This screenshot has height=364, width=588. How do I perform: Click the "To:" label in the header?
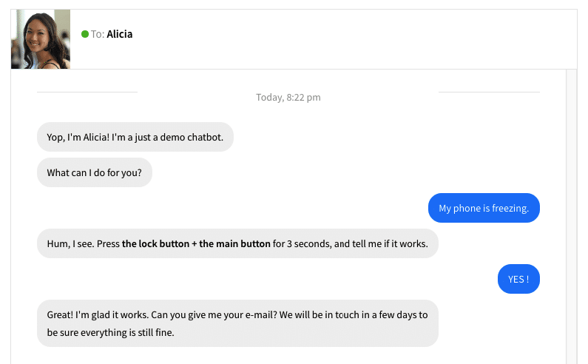pyautogui.click(x=98, y=34)
